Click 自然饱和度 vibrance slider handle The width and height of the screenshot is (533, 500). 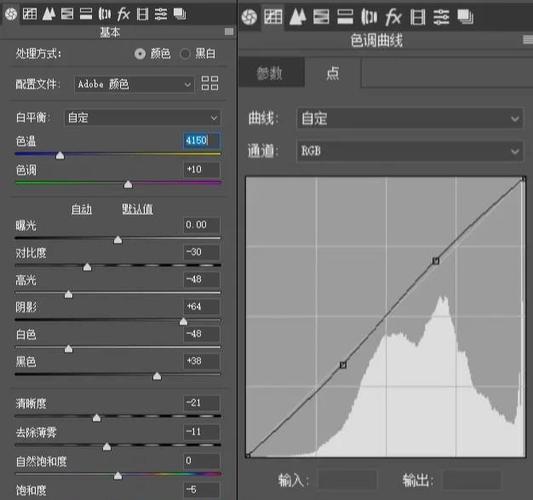[118, 475]
